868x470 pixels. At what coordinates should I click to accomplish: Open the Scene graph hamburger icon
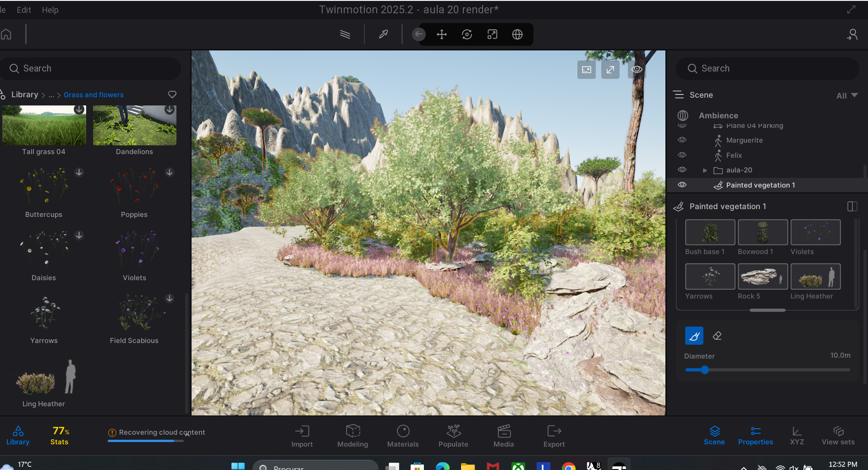tap(678, 95)
